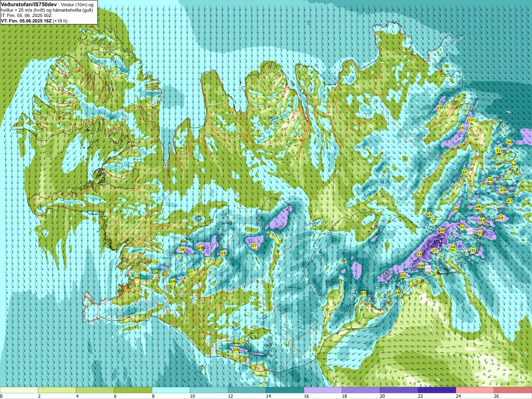Choose the 8–10 m/s pale cyan legend swatch
532x399 pixels.
pos(171,390)
